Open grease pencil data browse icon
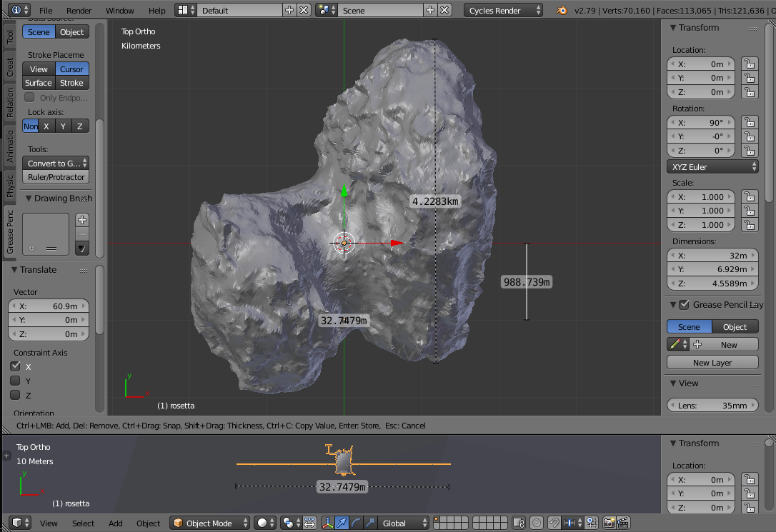This screenshot has height=532, width=776. 677,344
